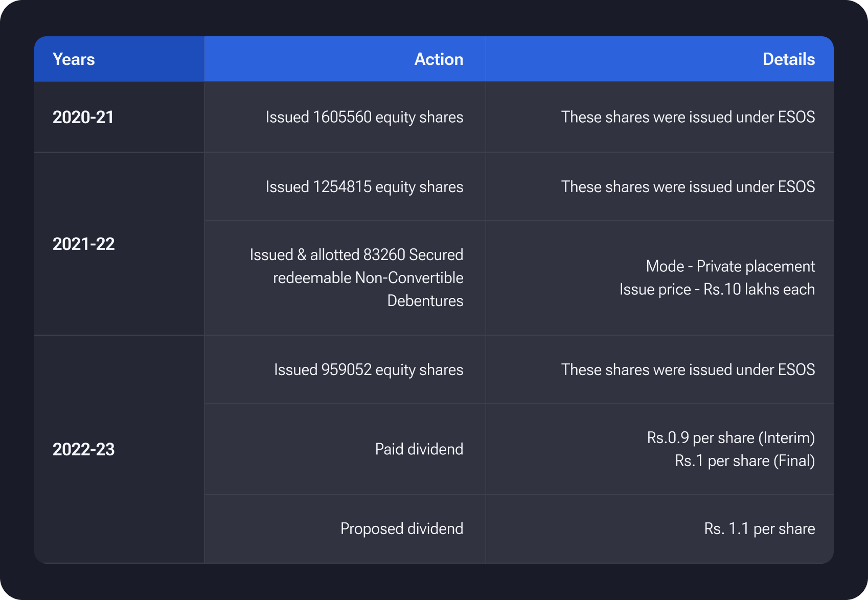868x600 pixels.
Task: Click the 'Proposed dividend' cell
Action: click(401, 528)
